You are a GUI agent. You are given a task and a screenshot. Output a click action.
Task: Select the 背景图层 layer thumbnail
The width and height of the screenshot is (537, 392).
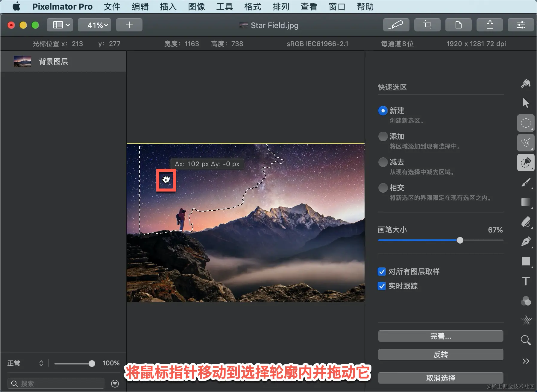22,61
